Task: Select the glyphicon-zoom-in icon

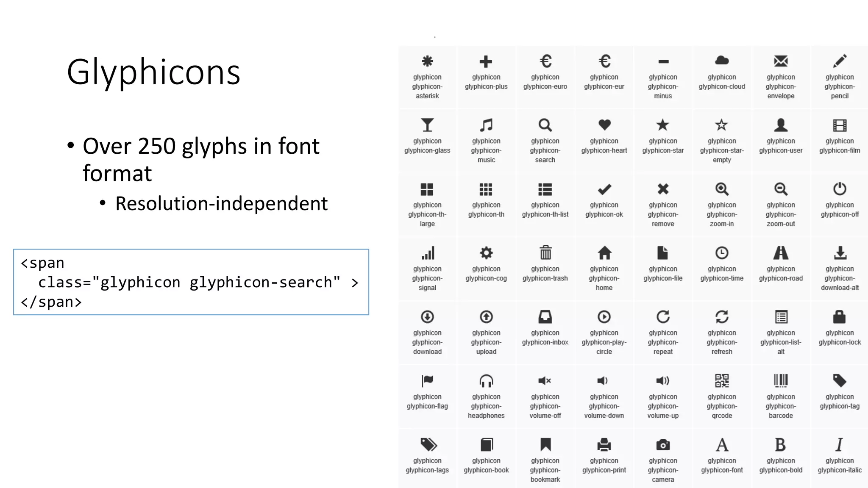Action: [x=722, y=189]
